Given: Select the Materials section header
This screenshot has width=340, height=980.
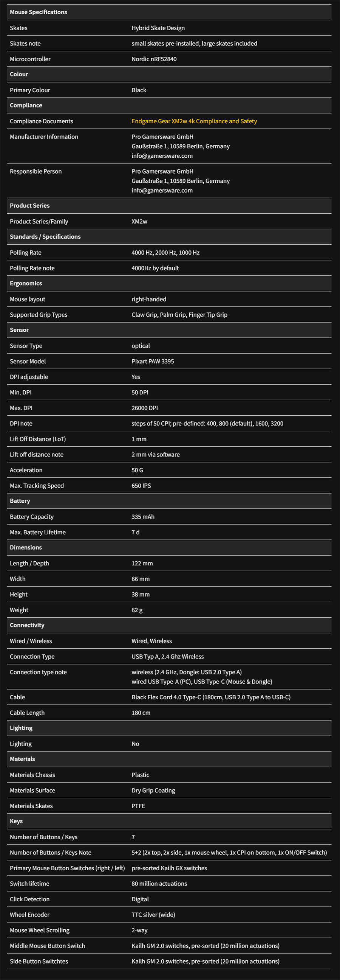Looking at the screenshot, I should [22, 759].
